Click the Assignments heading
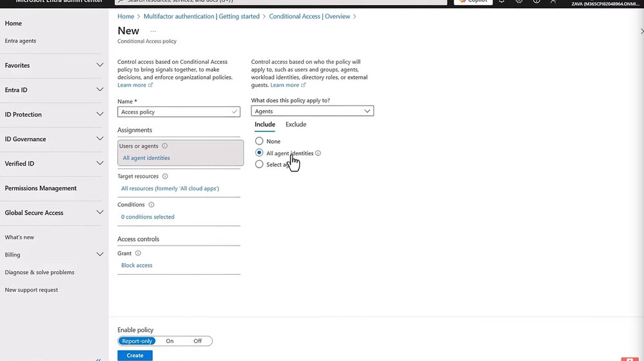Image resolution: width=644 pixels, height=361 pixels. click(135, 130)
